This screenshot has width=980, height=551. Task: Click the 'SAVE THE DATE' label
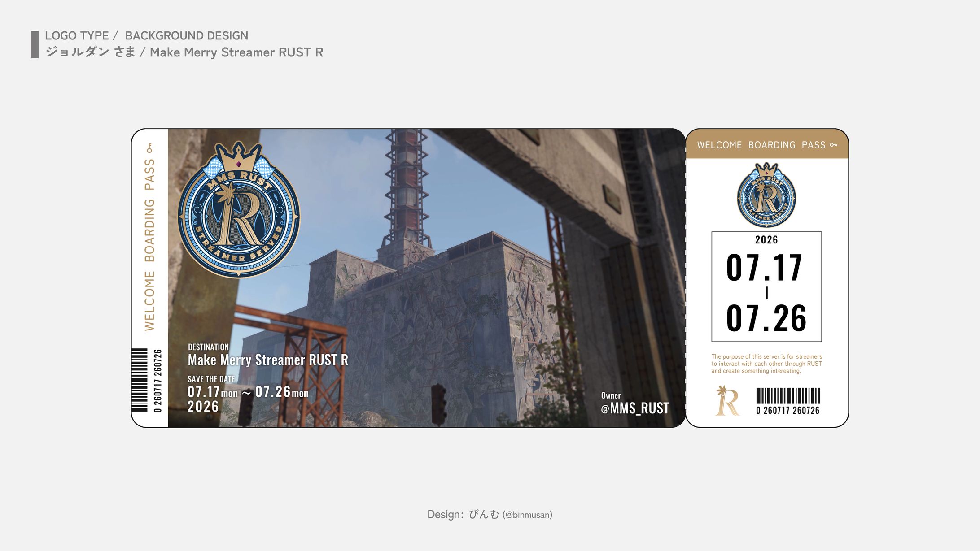click(x=211, y=379)
